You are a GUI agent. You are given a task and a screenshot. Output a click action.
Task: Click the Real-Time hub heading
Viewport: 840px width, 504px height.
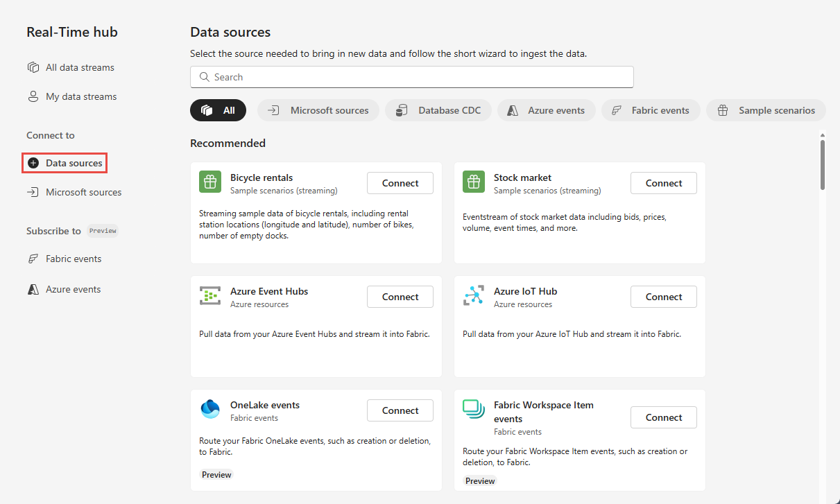tap(72, 32)
